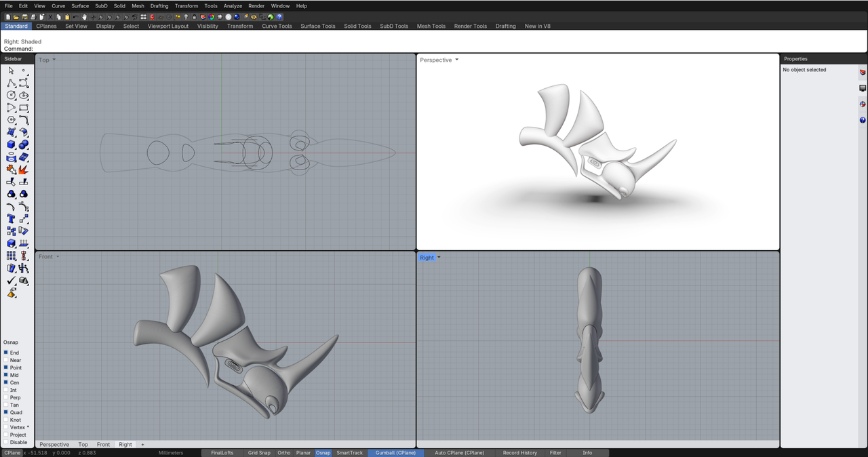Screen dimensions: 868x457
Task: Click the blue Help question mark in toolbar
Action: pyautogui.click(x=279, y=17)
